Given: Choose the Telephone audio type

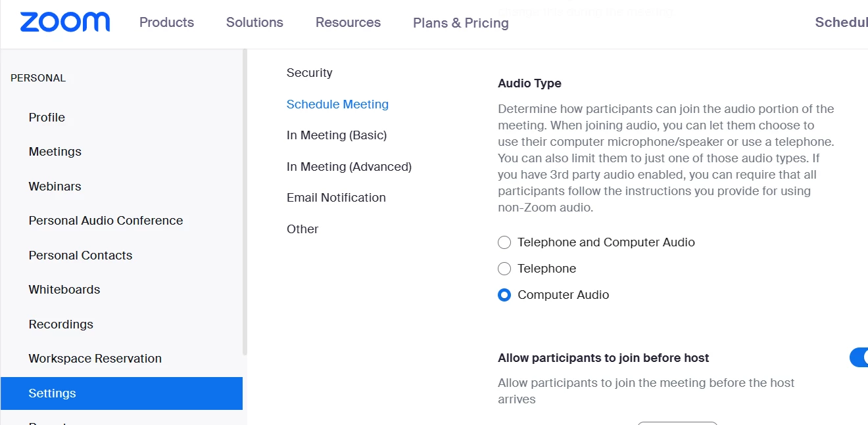Looking at the screenshot, I should coord(504,269).
